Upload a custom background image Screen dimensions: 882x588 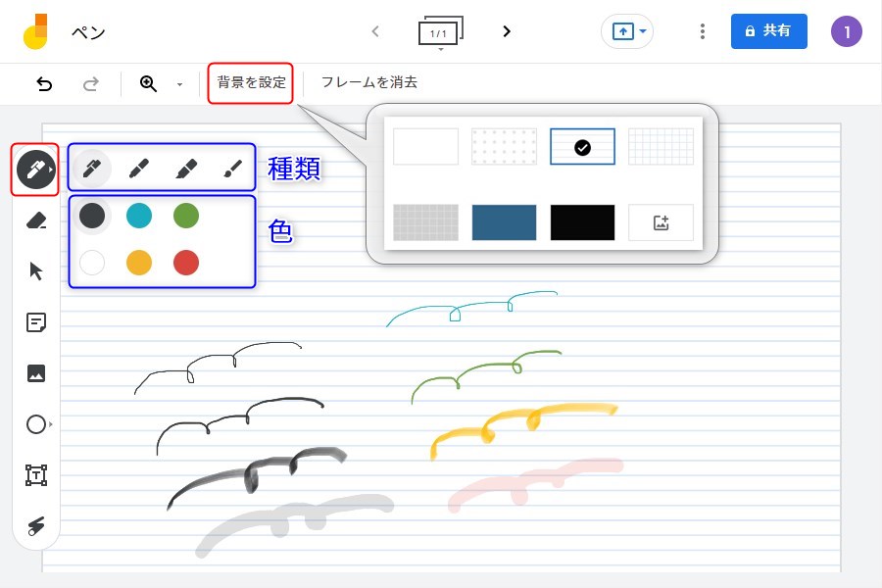tap(661, 222)
